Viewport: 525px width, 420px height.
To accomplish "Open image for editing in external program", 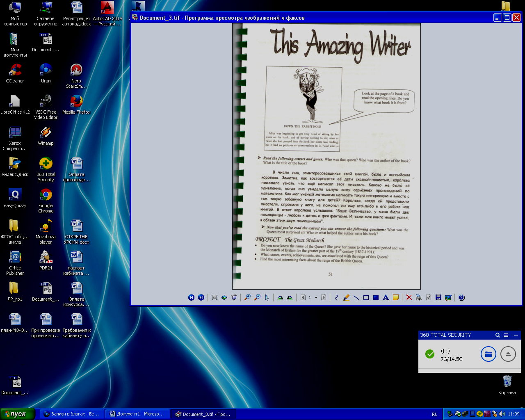I will 448,297.
